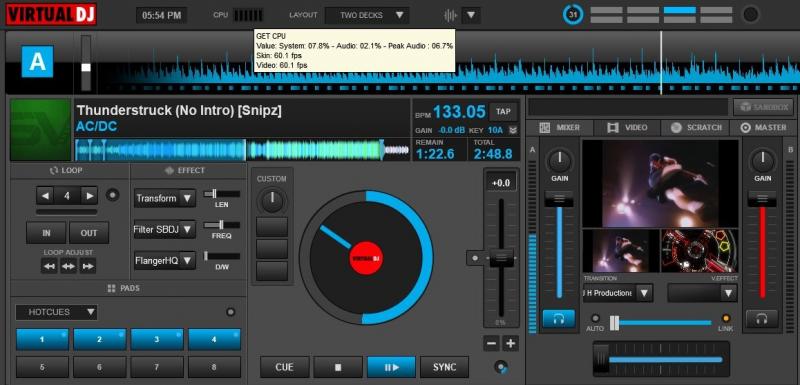
Task: Click pad 8
Action: 214,367
